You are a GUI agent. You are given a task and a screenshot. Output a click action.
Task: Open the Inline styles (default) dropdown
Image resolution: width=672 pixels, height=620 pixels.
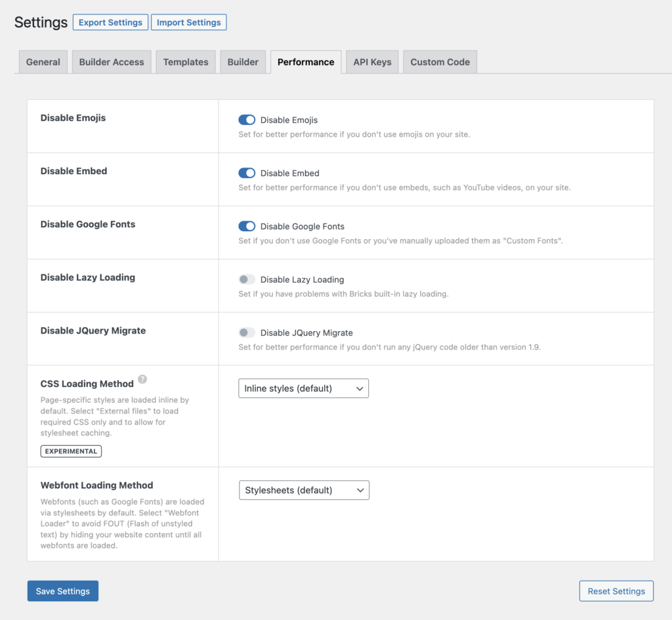click(303, 389)
